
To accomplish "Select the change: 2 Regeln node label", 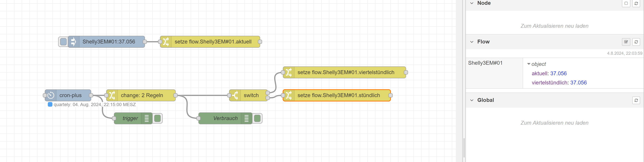I will coord(142,95).
